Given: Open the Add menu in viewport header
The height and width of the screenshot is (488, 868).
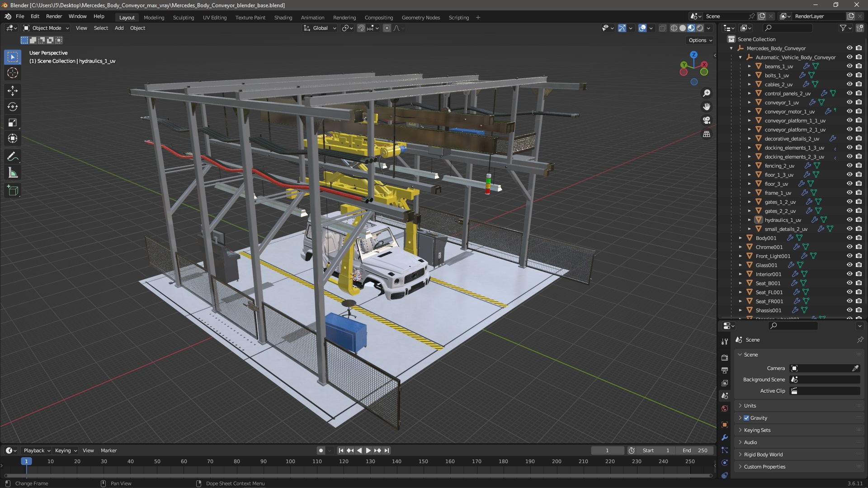Looking at the screenshot, I should 119,28.
